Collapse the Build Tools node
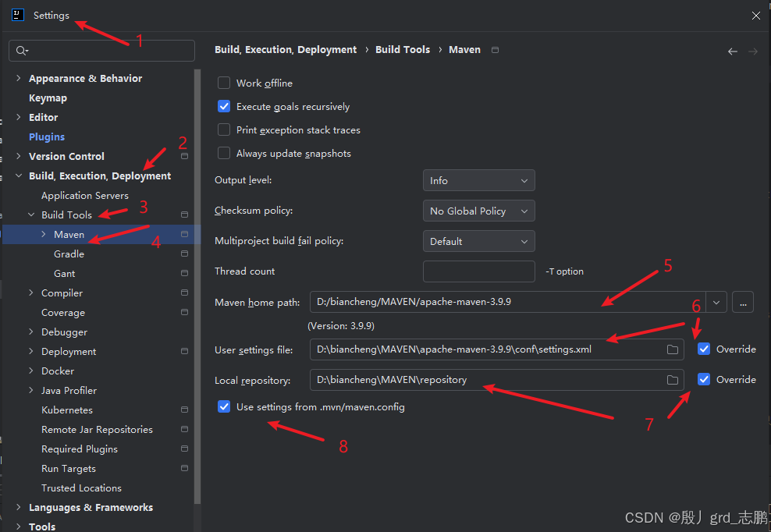Screen dimensions: 771x532 (31, 215)
